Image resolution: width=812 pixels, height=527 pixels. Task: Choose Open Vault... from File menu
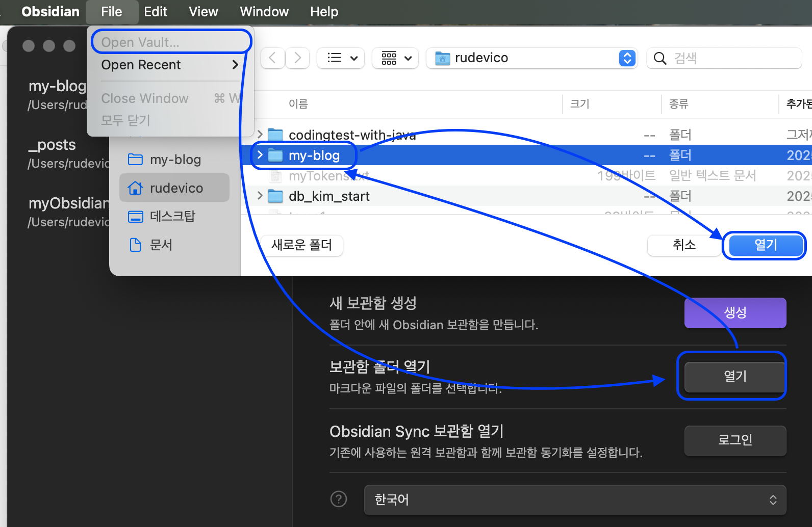(170, 42)
